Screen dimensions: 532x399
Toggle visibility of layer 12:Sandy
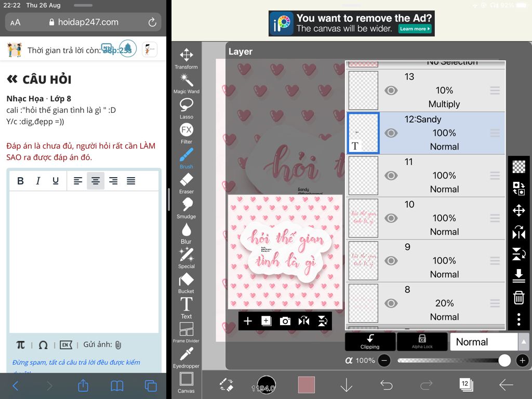[391, 133]
